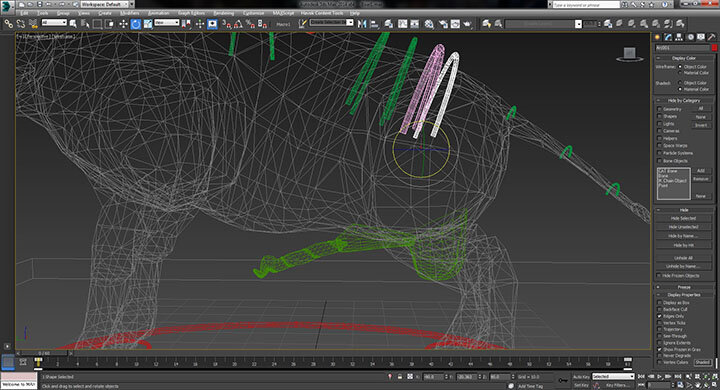Viewport: 720px width, 390px height.
Task: Enable the Cameras hide category checkbox
Action: (660, 131)
